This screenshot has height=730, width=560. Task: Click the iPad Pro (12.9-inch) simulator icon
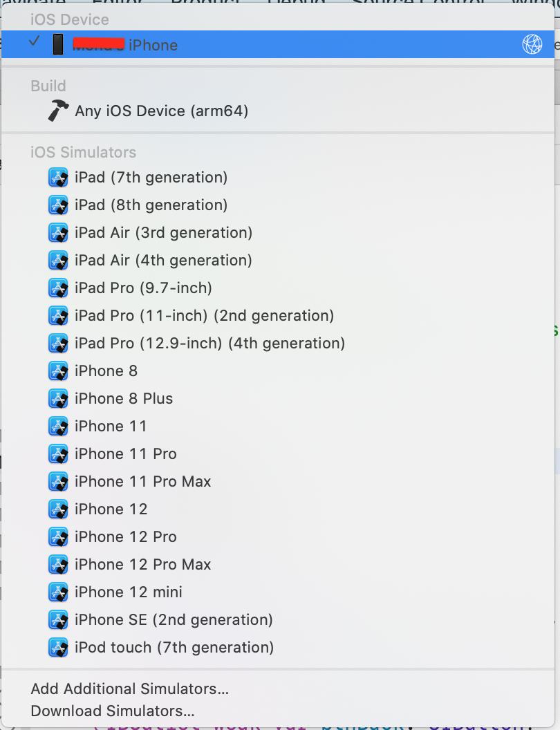(59, 343)
